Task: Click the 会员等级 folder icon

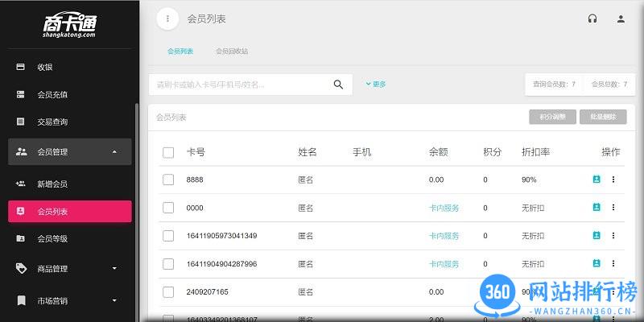Action: [21, 238]
